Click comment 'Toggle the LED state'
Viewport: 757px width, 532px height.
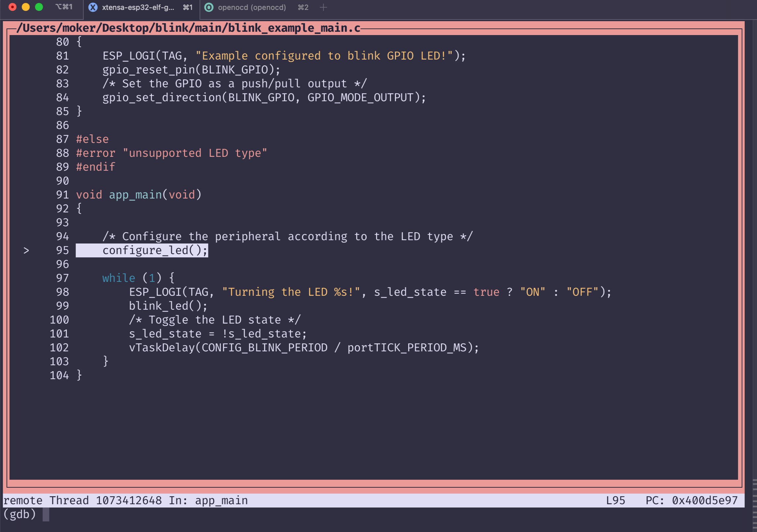(x=215, y=320)
